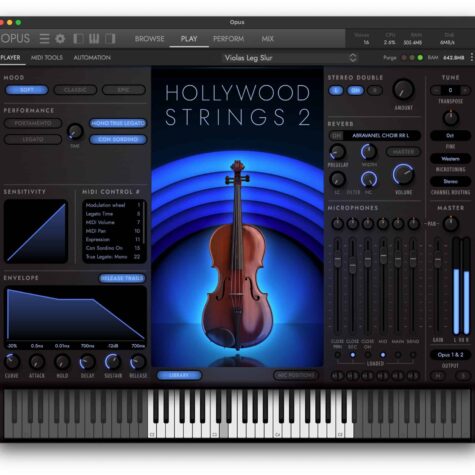This screenshot has width=475, height=475.
Task: Enable the Legato performance option
Action: [33, 139]
